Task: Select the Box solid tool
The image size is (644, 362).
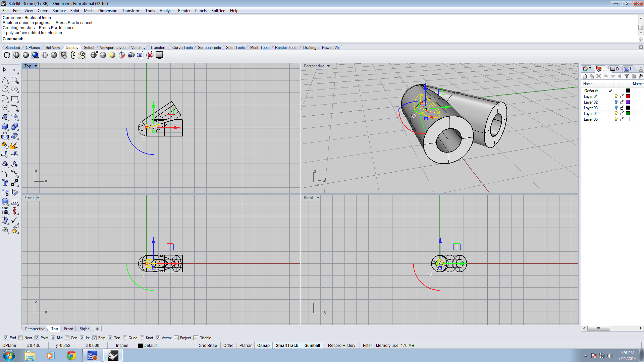Action: point(5,127)
